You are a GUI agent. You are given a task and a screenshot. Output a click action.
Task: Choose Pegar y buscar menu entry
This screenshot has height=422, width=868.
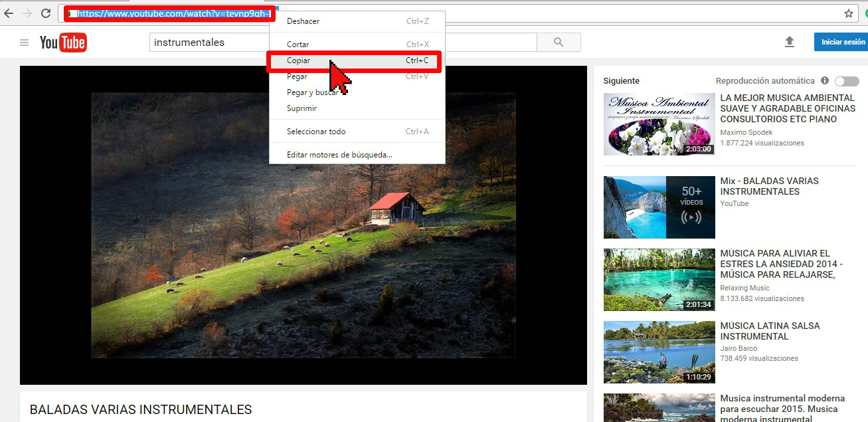357,92
